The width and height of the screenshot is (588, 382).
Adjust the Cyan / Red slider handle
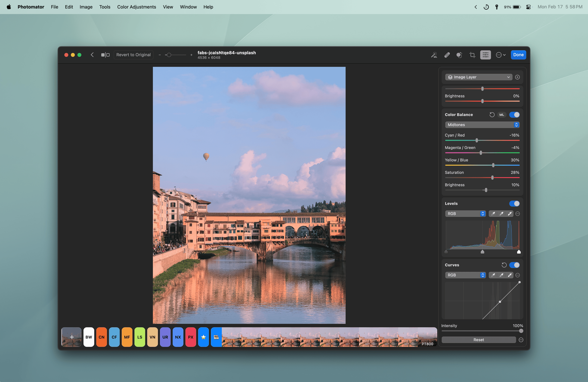(x=477, y=141)
